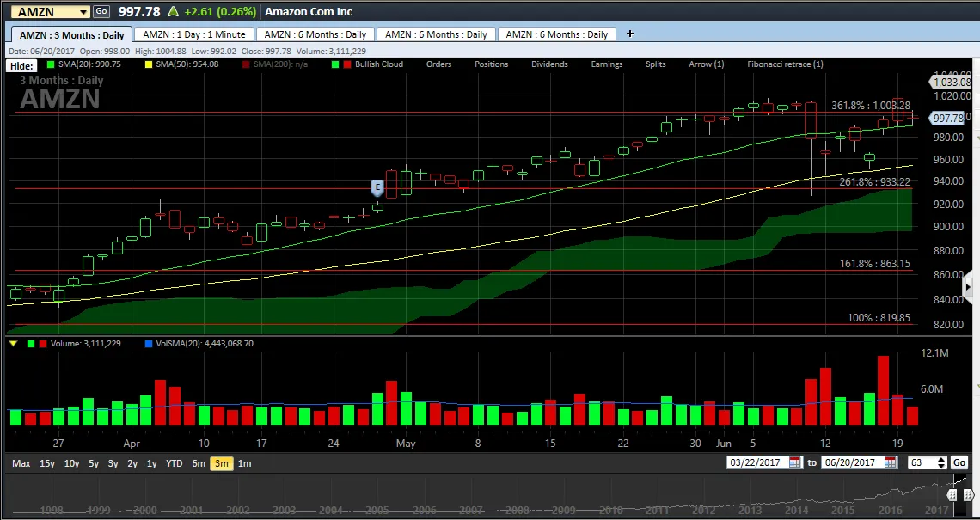Click the end date field 06/20/2017
Screen dimensions: 980x520
(x=853, y=462)
